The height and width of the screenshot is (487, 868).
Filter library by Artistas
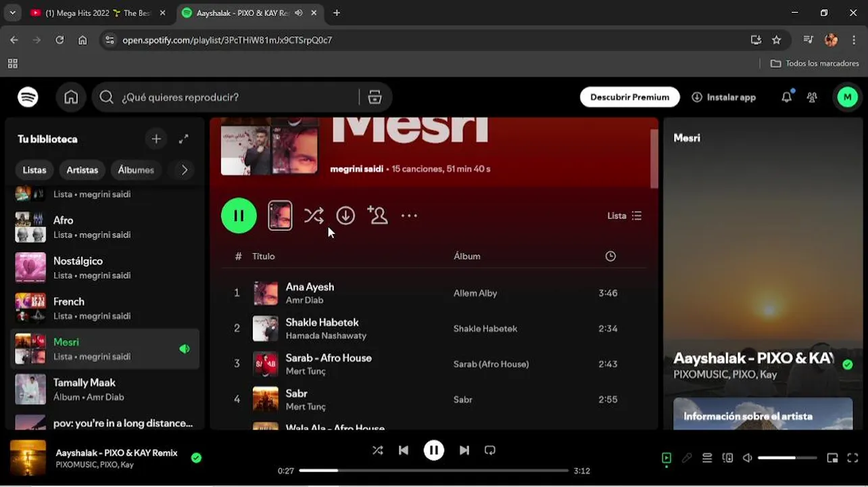coord(82,170)
